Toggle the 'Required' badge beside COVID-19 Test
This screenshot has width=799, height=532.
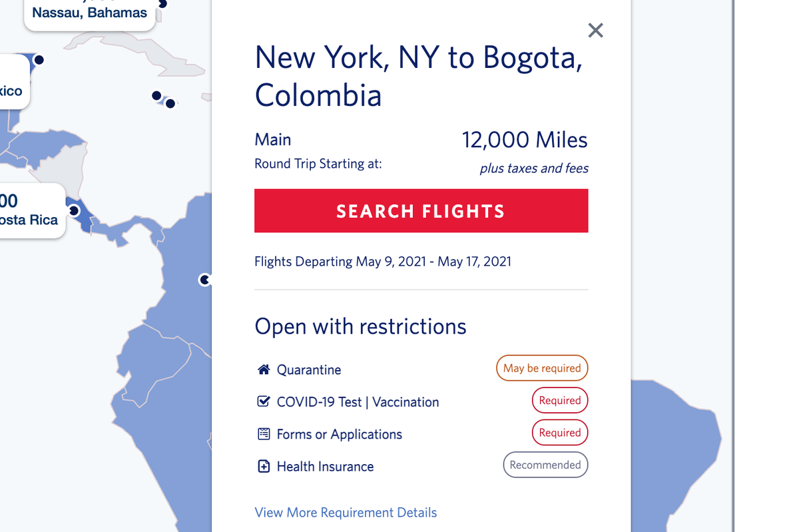(560, 400)
